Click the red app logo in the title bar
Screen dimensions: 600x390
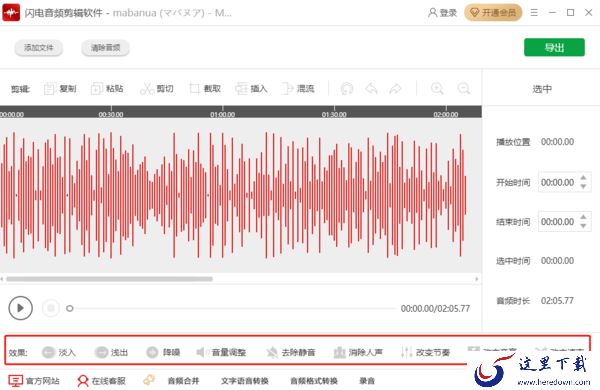[x=11, y=13]
